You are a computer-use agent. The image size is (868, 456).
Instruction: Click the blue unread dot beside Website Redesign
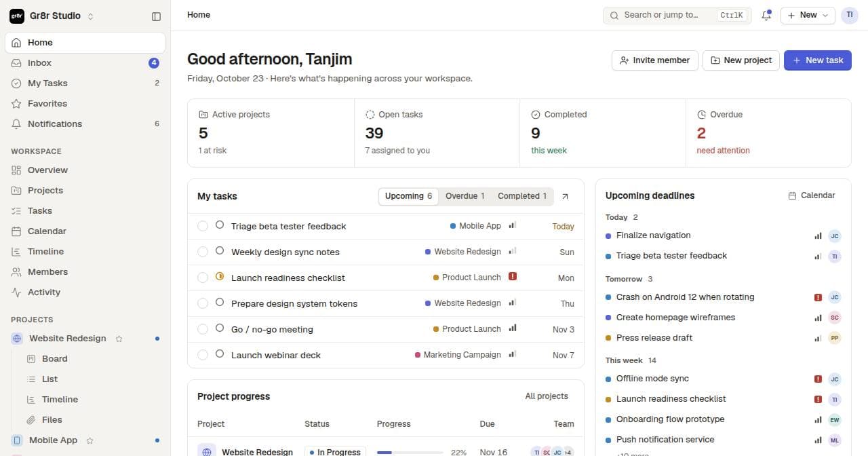pyautogui.click(x=157, y=339)
